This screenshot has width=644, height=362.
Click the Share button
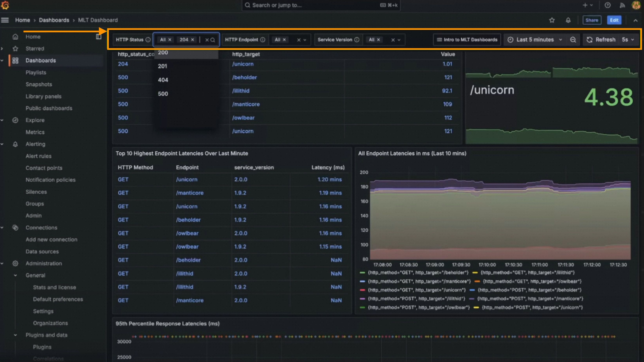pos(592,20)
